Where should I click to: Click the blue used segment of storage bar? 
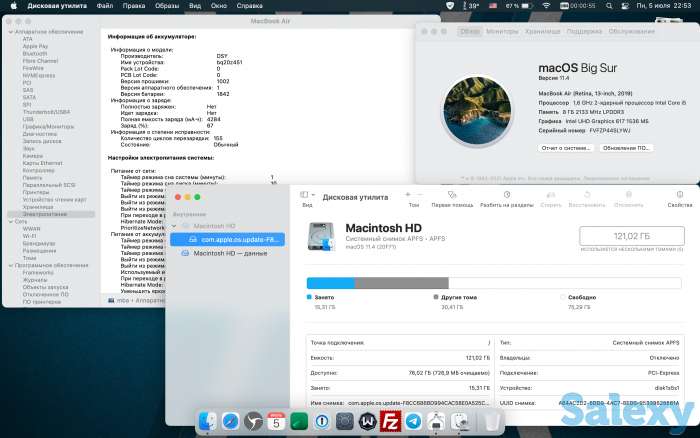[331, 283]
